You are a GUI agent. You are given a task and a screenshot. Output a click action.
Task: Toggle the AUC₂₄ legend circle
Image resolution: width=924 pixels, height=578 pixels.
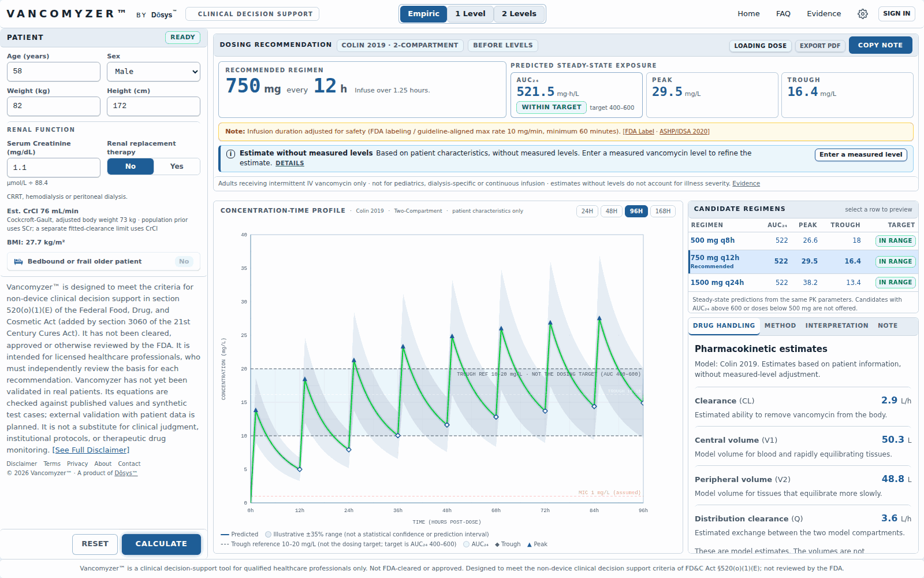click(466, 544)
